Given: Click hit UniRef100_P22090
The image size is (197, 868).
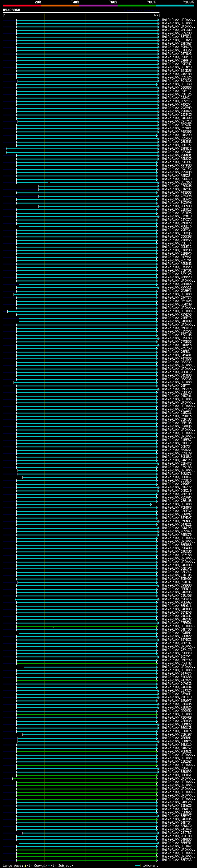Looking at the screenshot, I should [x=176, y=497].
